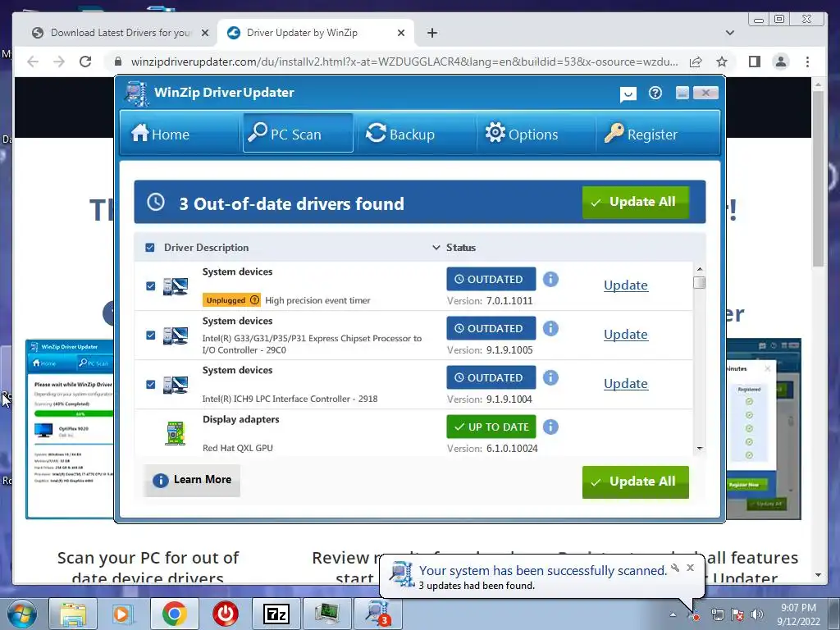Open the red power button taskbar app
The image size is (840, 630).
click(x=225, y=614)
